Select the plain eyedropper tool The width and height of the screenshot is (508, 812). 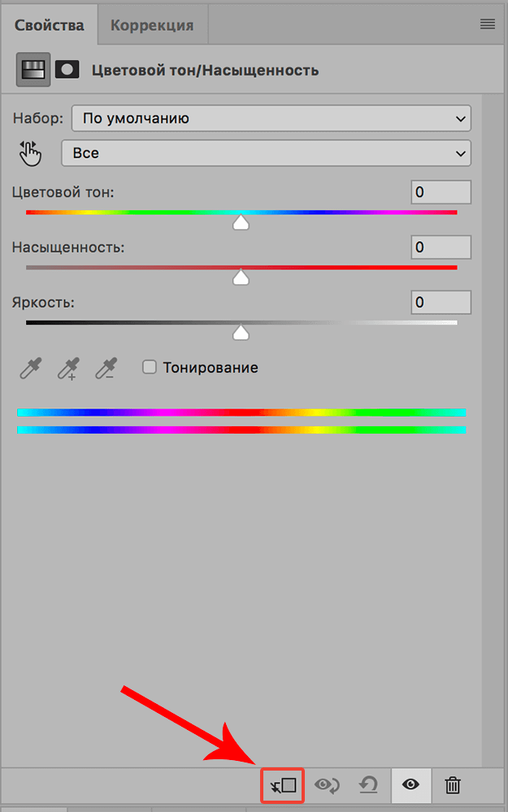(x=31, y=368)
